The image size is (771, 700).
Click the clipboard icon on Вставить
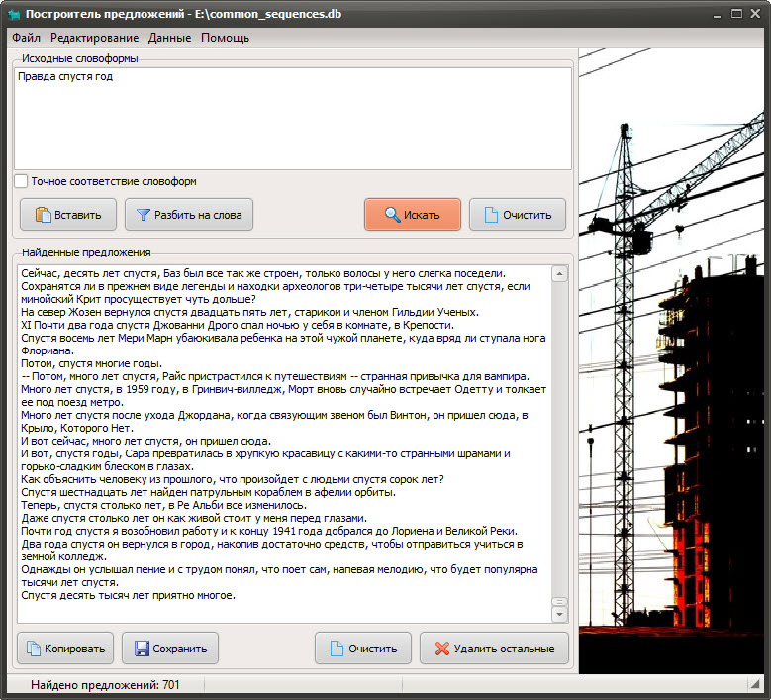click(x=44, y=215)
